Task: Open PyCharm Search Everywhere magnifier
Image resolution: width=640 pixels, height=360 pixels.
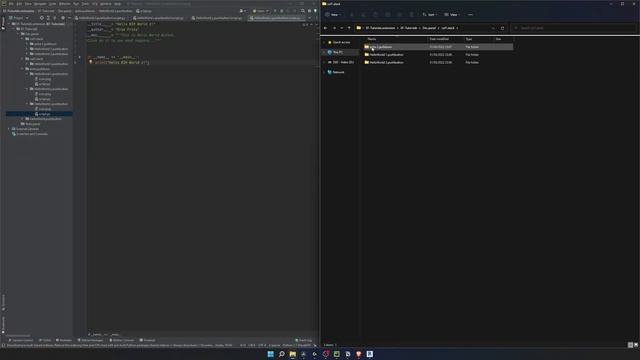Action: point(302,11)
